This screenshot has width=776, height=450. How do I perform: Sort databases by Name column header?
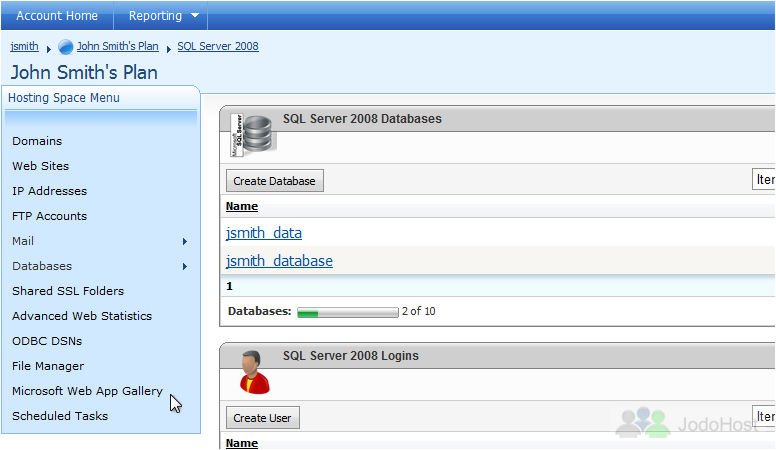(242, 206)
